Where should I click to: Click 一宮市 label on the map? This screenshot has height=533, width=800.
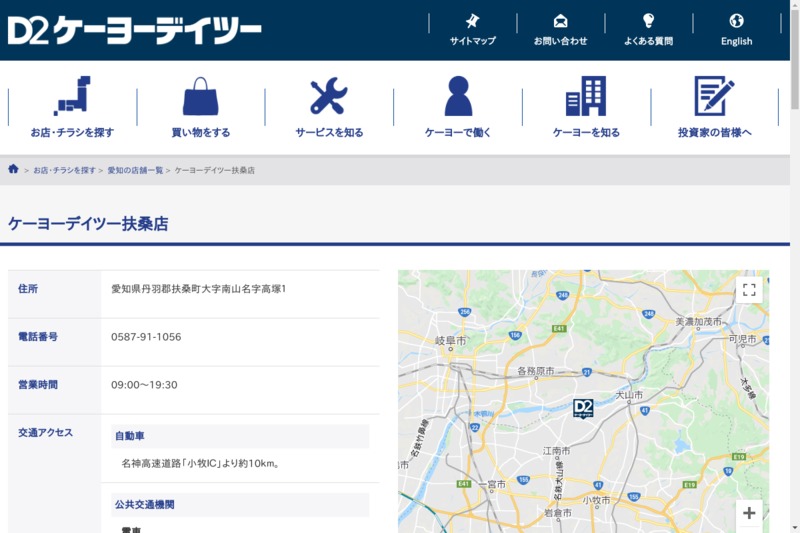click(x=492, y=484)
